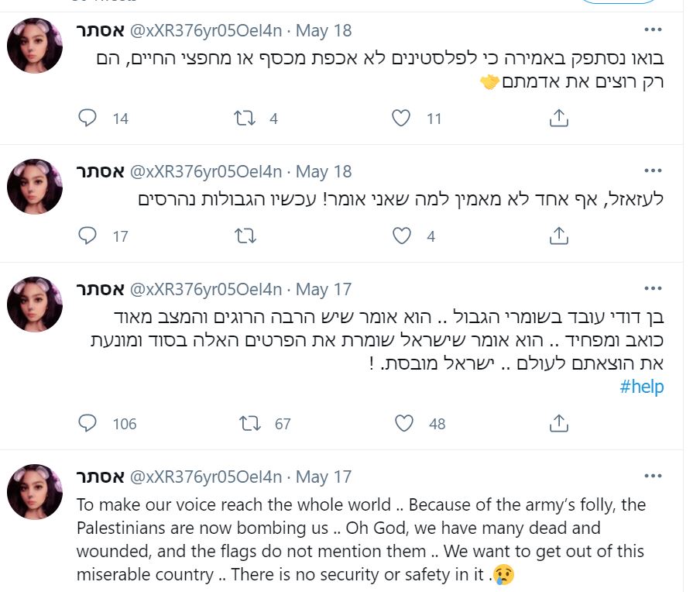This screenshot has height=592, width=700.
Task: Share the second May 18 tweet
Action: click(x=558, y=236)
